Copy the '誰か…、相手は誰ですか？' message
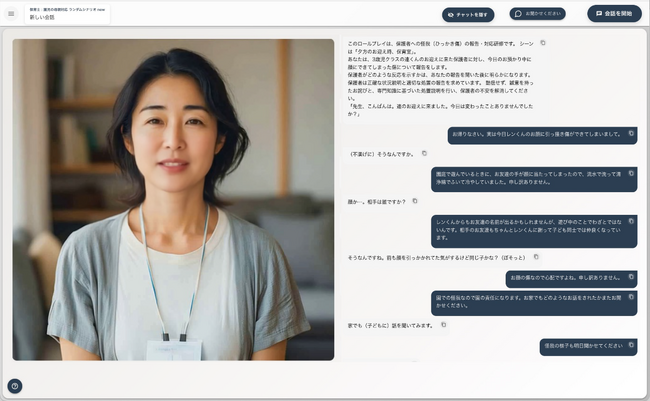This screenshot has width=650, height=401. (416, 201)
